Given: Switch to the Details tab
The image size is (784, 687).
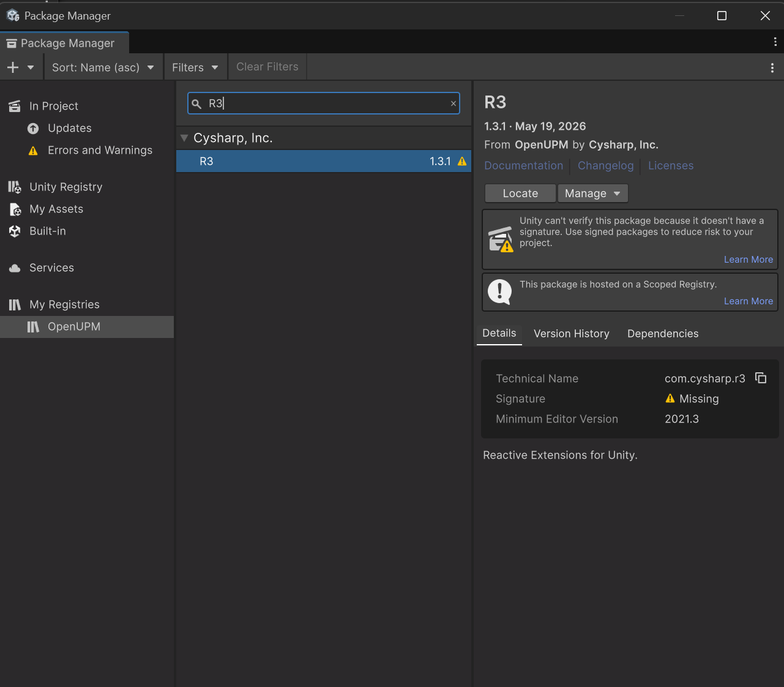Looking at the screenshot, I should (499, 333).
